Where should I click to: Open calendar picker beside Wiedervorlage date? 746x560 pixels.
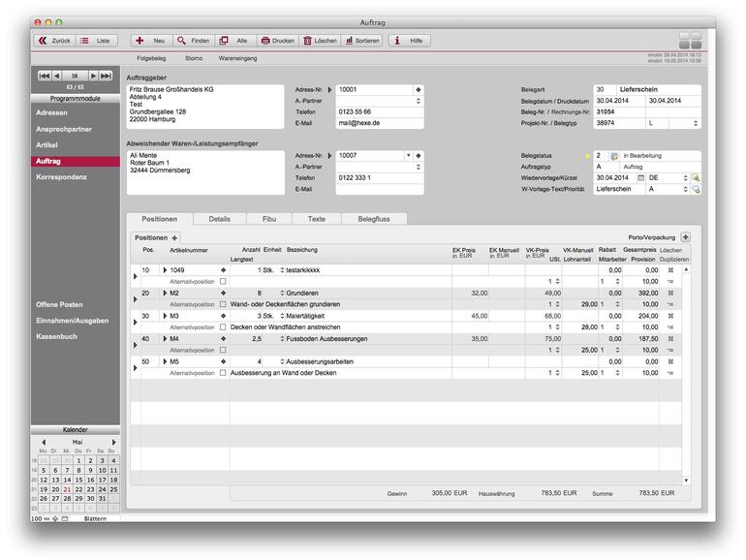[x=640, y=178]
